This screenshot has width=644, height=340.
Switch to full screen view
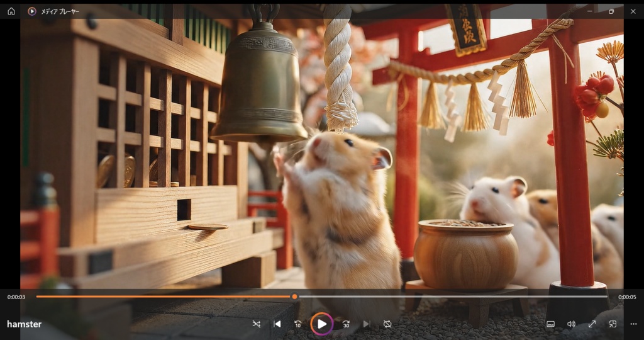tap(592, 324)
